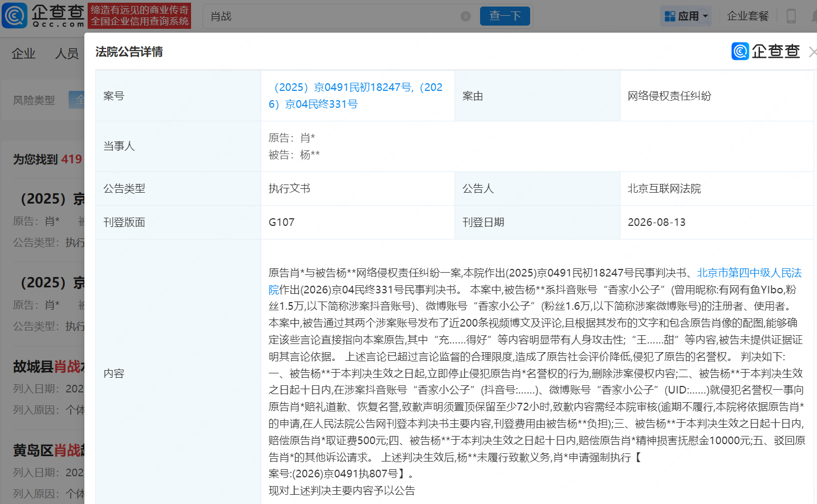Viewport: 817px width, 504px height.
Task: Click the 为您找到 419 results count text
Action: pyautogui.click(x=47, y=159)
